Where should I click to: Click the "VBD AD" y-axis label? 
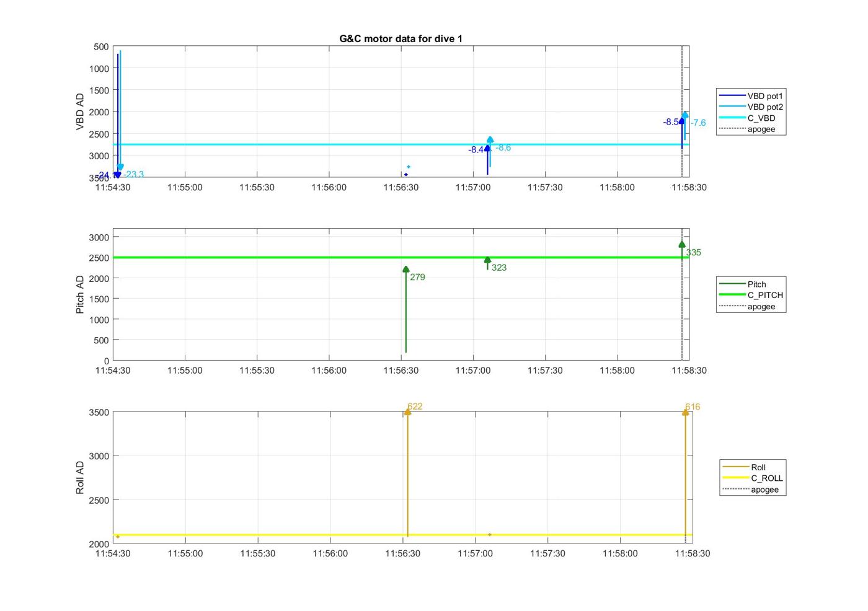80,112
